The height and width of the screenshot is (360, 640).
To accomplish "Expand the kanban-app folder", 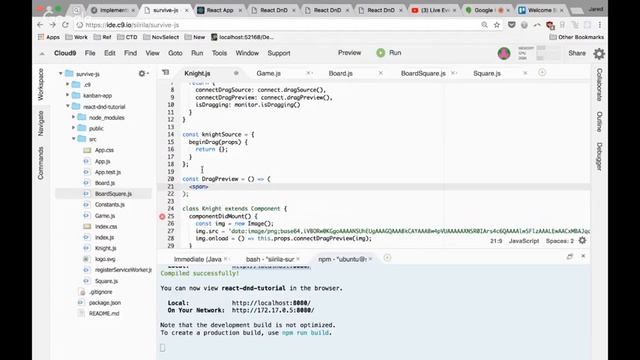I will [x=67, y=95].
